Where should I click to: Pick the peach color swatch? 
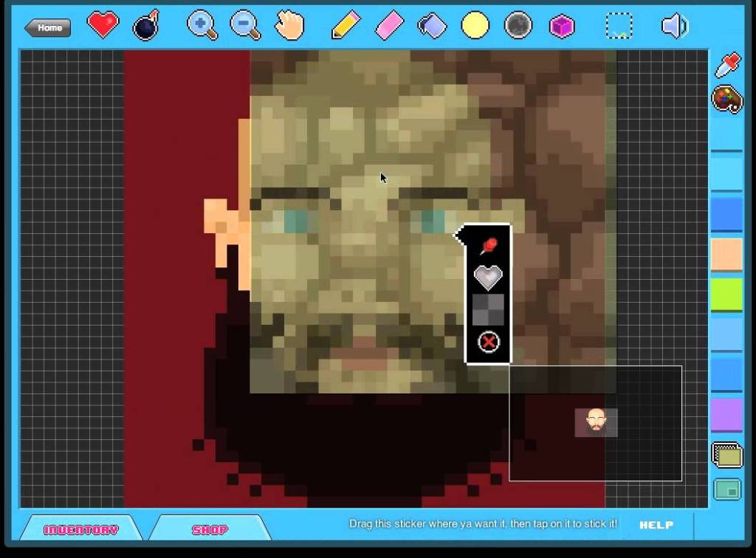727,253
